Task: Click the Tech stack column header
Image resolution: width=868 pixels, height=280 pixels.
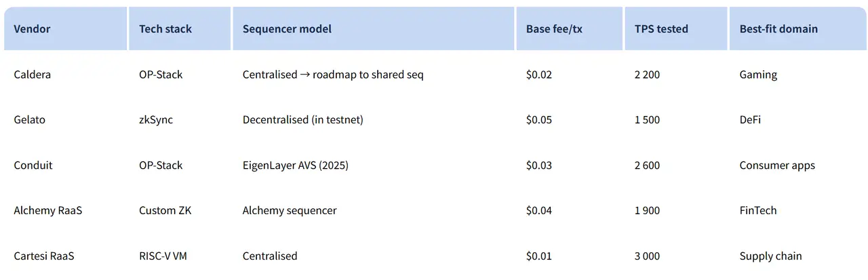Action: pos(165,29)
